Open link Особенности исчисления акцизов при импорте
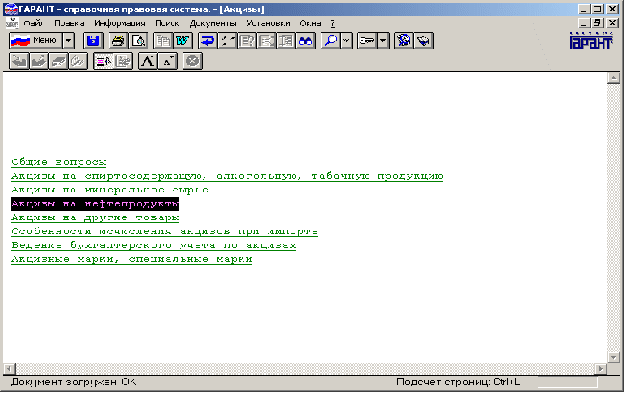The width and height of the screenshot is (625, 393). (164, 232)
